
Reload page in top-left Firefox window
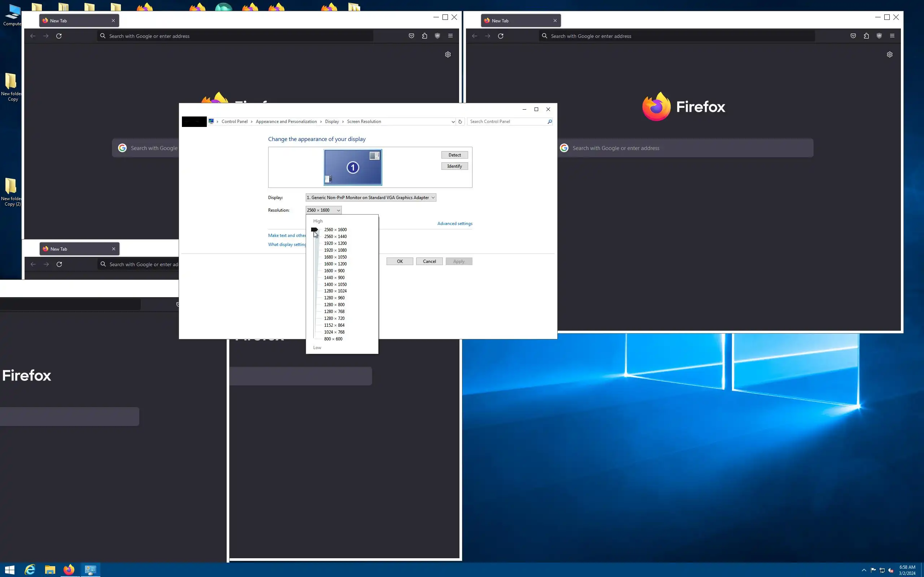(59, 36)
